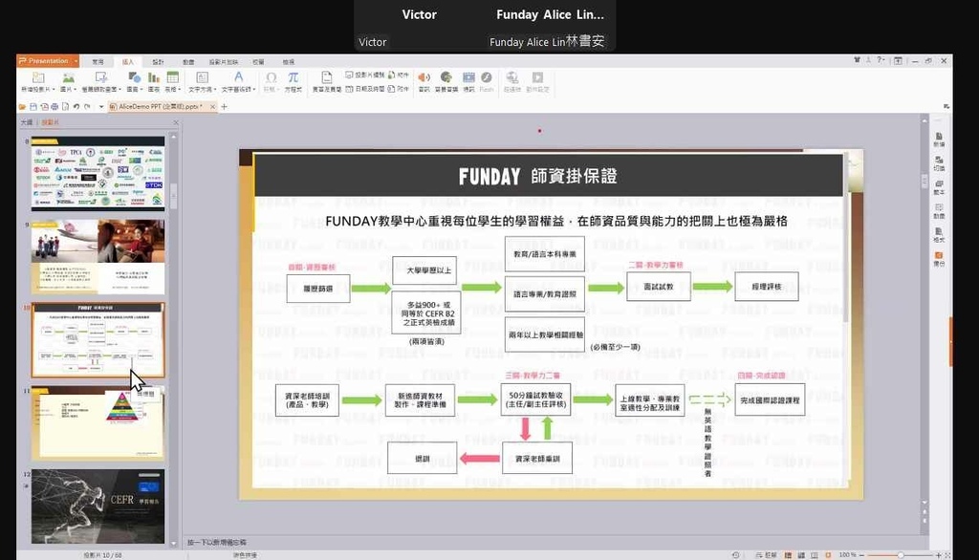Expand the table dropdown arrow

[x=180, y=90]
